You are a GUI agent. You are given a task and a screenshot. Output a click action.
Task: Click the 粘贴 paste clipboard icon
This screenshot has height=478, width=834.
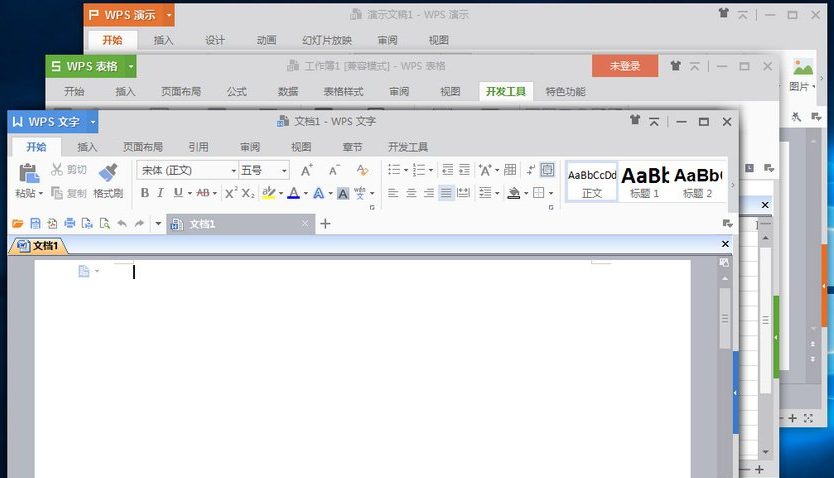[x=29, y=173]
